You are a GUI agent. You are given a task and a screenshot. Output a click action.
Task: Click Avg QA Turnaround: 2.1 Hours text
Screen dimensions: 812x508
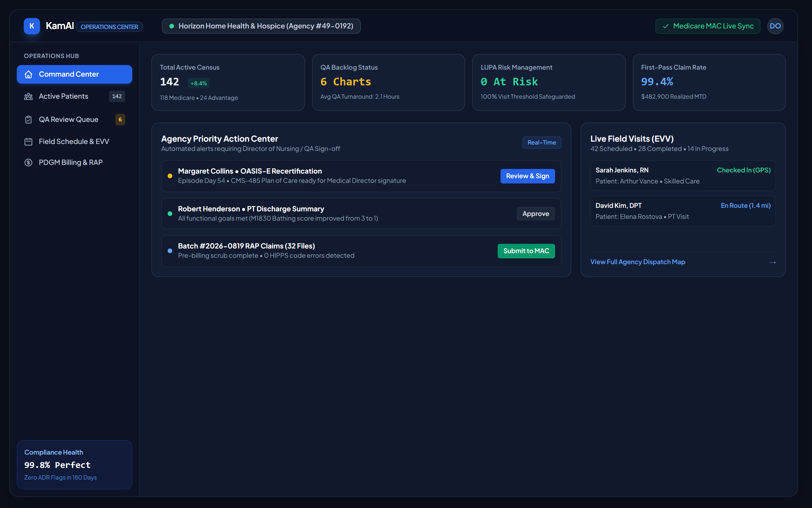click(360, 97)
